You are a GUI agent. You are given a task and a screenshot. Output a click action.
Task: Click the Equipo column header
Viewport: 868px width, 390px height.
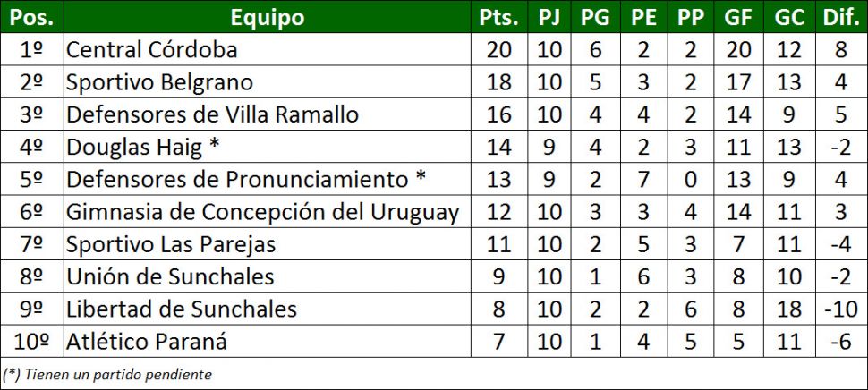coord(267,17)
